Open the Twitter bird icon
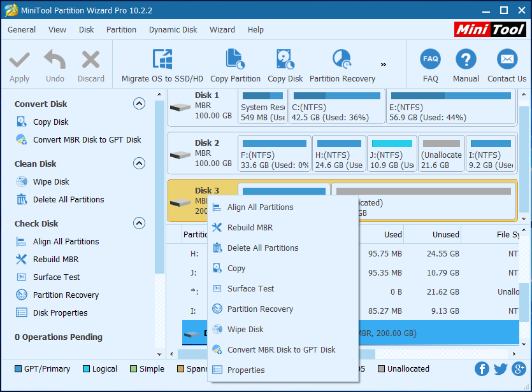Image resolution: width=532 pixels, height=392 pixels. coord(500,368)
